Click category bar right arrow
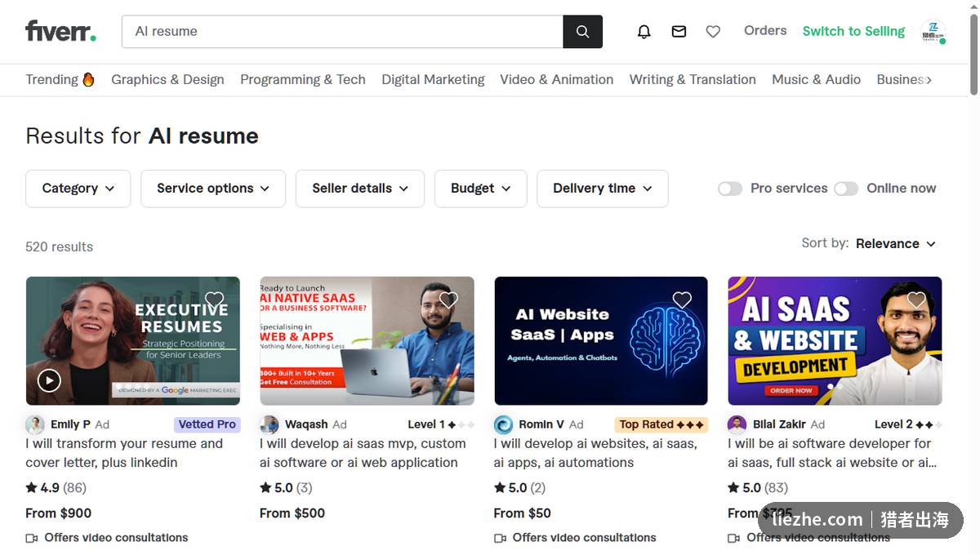Viewport: 980px width, 555px height. pyautogui.click(x=929, y=79)
